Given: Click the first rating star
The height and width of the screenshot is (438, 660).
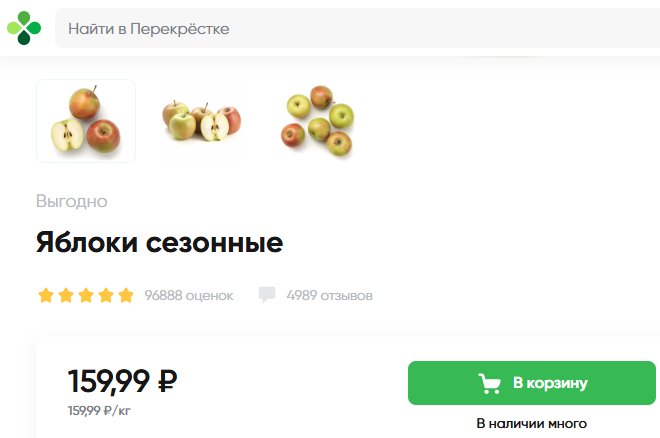Looking at the screenshot, I should tap(46, 295).
